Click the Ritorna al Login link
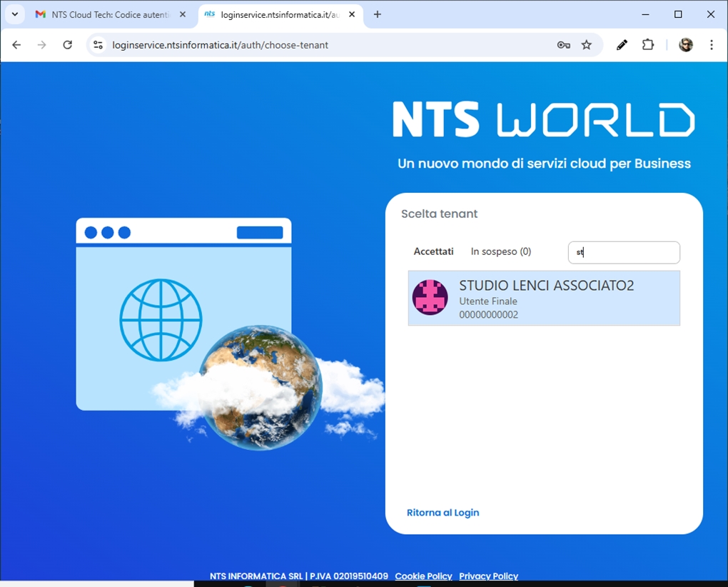This screenshot has height=587, width=728. pyautogui.click(x=443, y=513)
